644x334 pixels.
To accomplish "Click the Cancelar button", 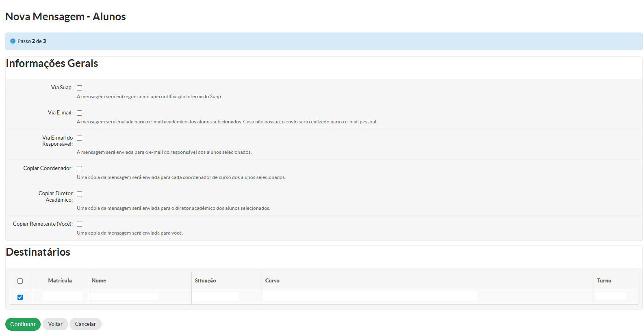I will point(85,324).
